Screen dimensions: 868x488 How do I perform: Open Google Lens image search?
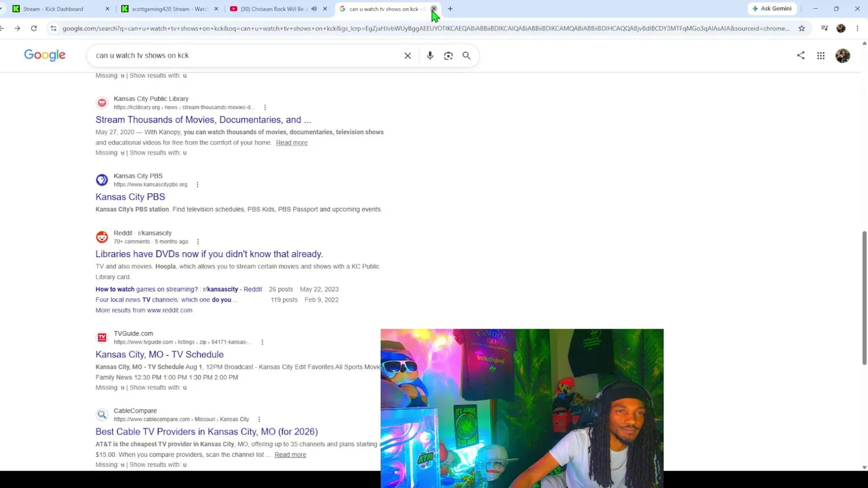click(448, 56)
